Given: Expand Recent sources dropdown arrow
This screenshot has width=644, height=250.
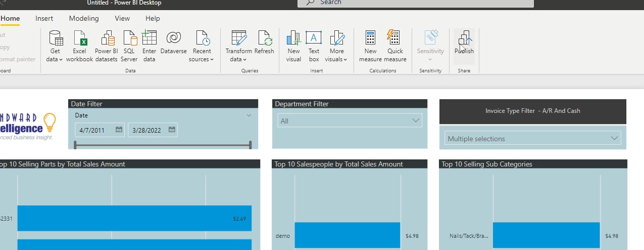Looking at the screenshot, I should click(x=212, y=60).
